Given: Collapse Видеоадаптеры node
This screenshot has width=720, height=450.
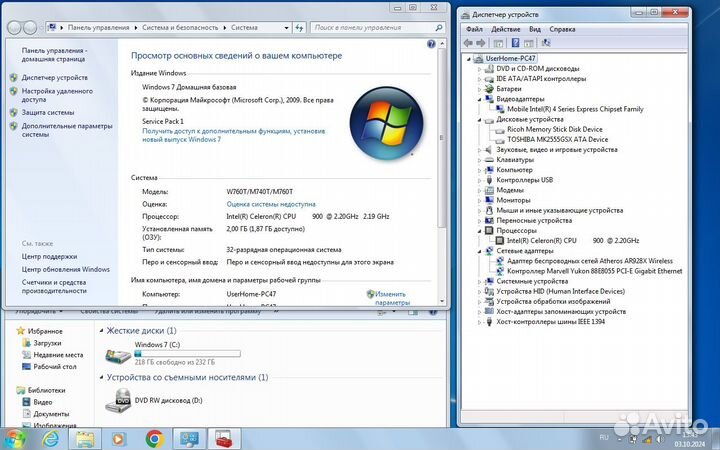Looking at the screenshot, I should click(x=479, y=99).
